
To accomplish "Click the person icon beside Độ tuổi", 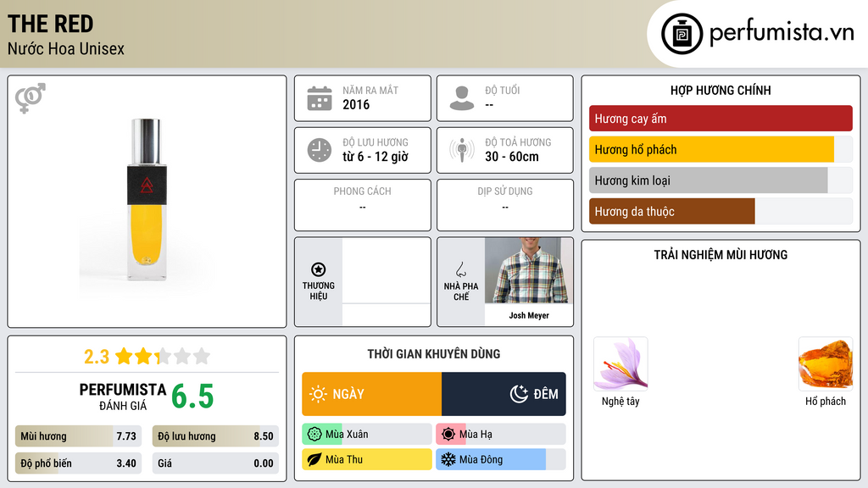I will coord(462,98).
